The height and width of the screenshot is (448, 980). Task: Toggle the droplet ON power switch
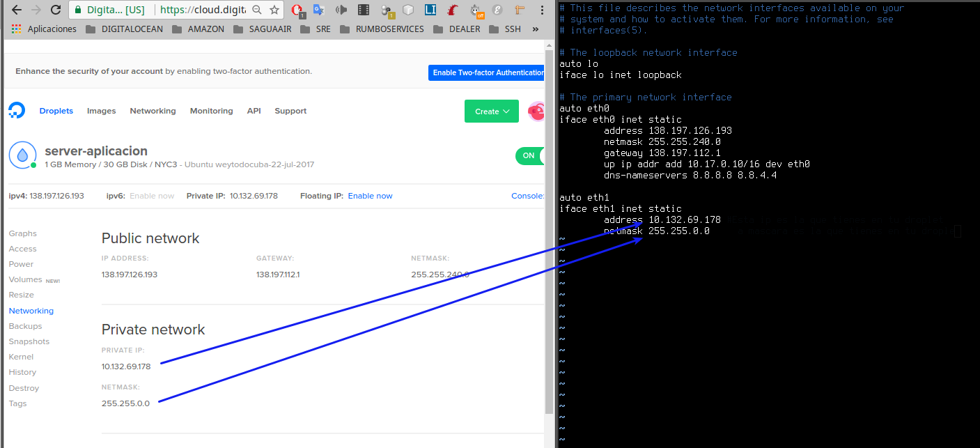[531, 155]
